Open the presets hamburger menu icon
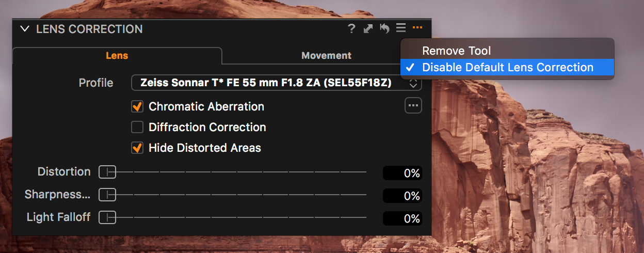Screen dimensions: 644x253 point(401,28)
